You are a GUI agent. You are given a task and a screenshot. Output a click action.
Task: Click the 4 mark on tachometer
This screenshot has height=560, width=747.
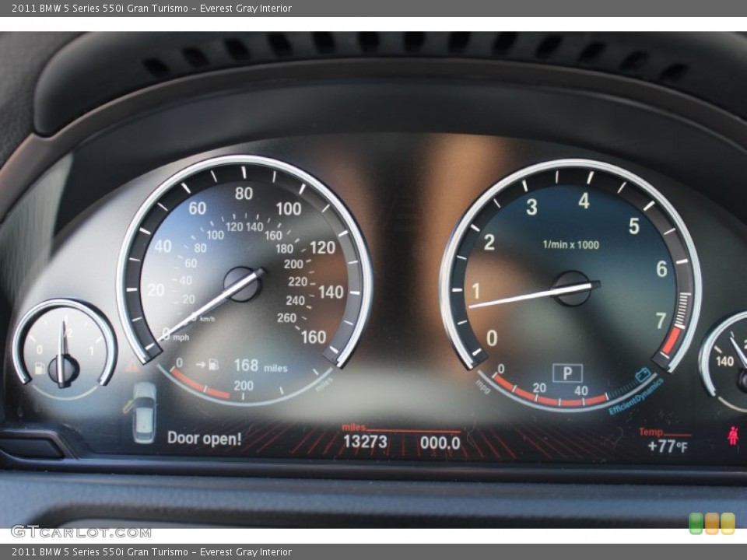(584, 201)
